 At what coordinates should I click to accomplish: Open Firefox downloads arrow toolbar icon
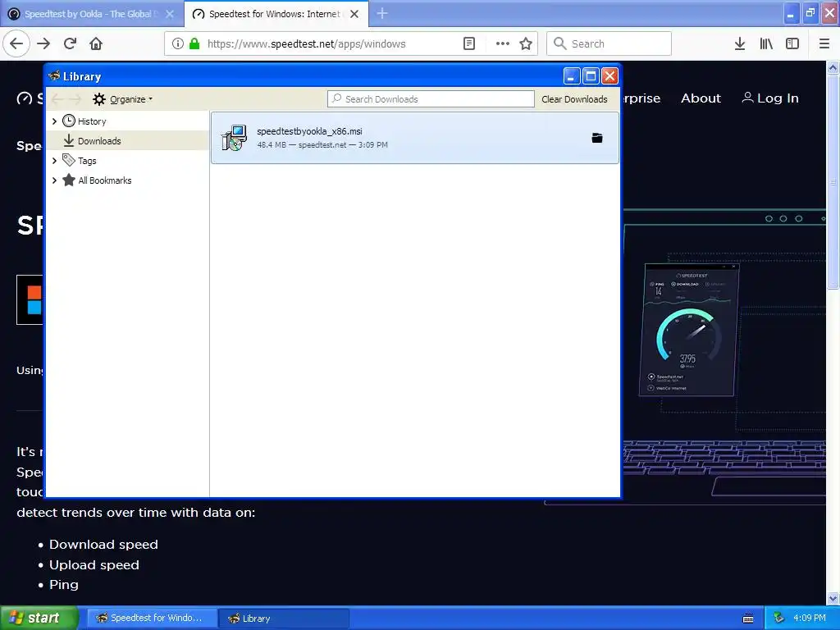(740, 43)
